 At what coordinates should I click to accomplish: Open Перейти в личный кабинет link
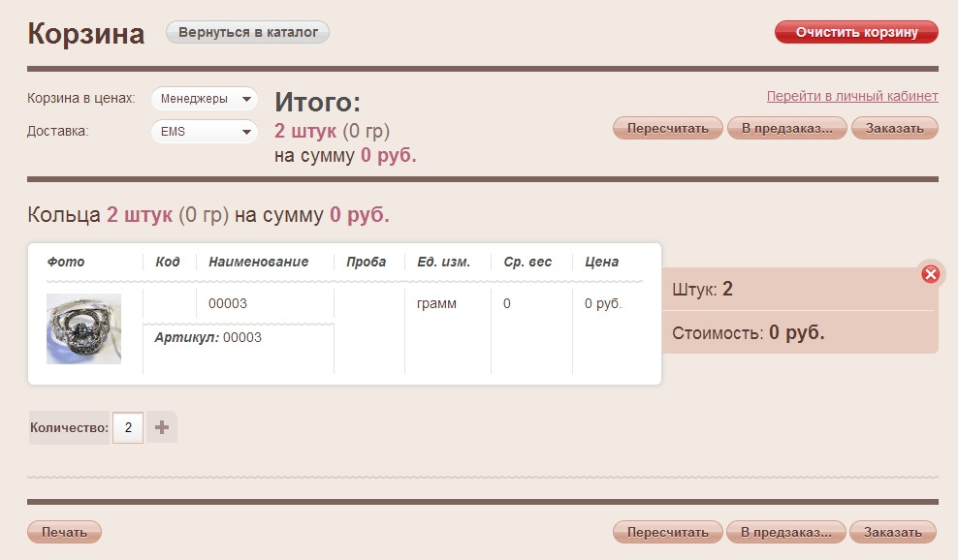point(852,96)
